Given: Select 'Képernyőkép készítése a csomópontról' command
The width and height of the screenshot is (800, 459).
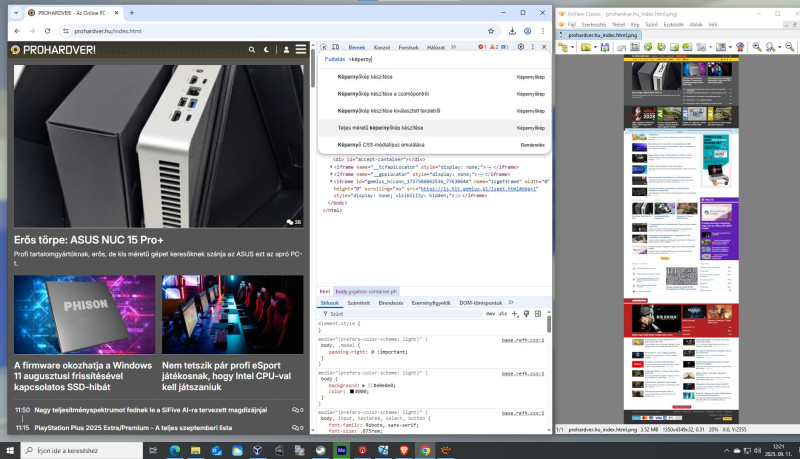Looking at the screenshot, I should 434,94.
